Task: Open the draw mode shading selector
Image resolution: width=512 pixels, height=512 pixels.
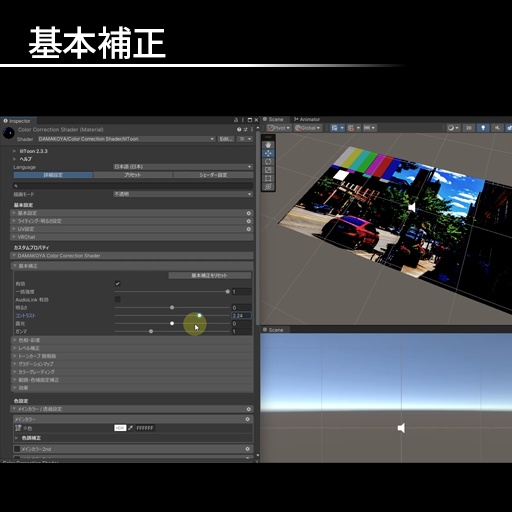Action: (453, 128)
